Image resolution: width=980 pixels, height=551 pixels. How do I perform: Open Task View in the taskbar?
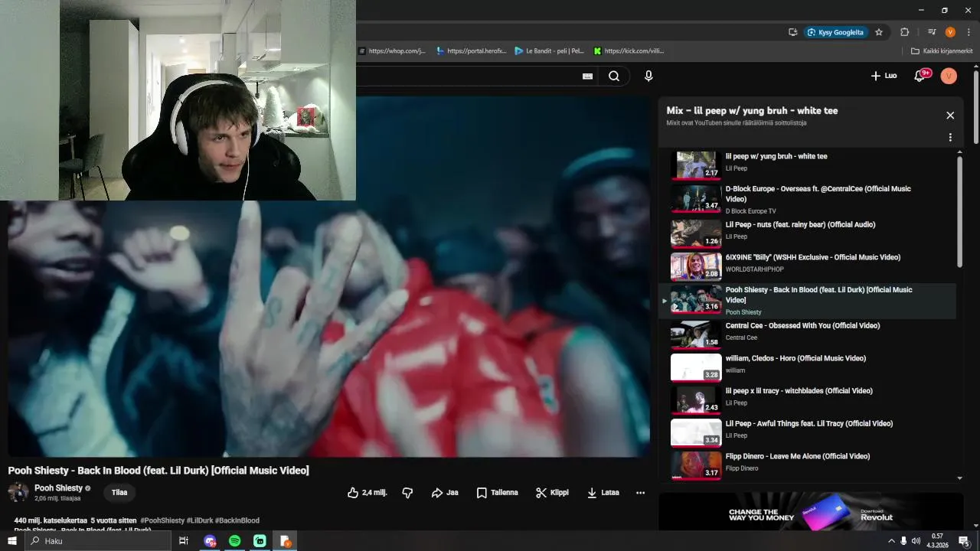click(184, 541)
